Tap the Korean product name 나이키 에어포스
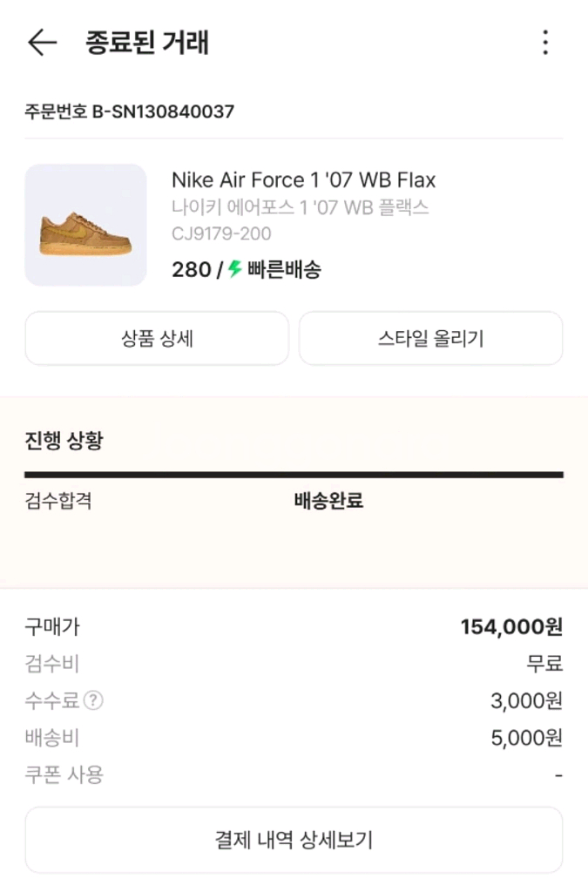Viewport: 588px width, 892px height. (x=300, y=208)
